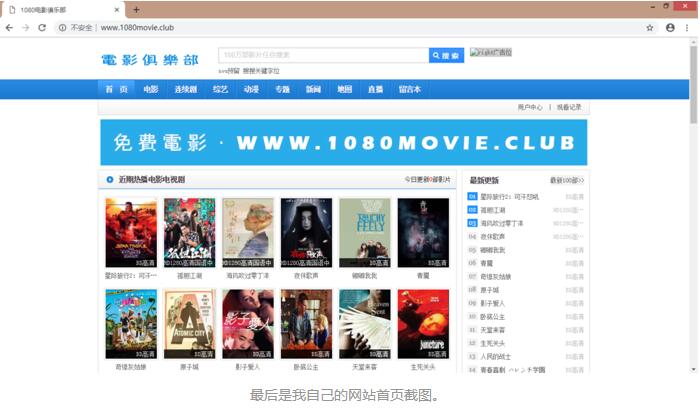This screenshot has height=415, width=700.
Task: Click the movie search input field
Action: pyautogui.click(x=323, y=55)
